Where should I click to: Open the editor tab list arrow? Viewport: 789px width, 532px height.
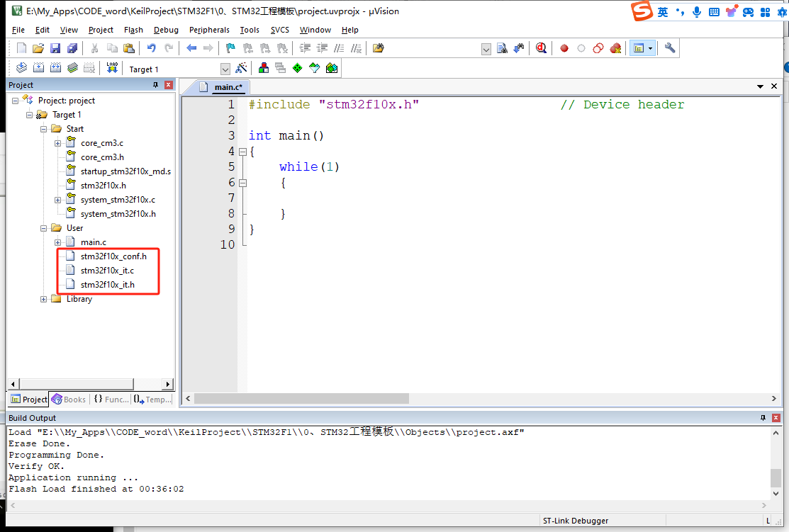[760, 86]
